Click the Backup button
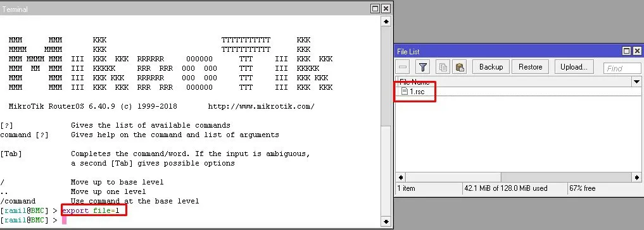Image resolution: width=644 pixels, height=230 pixels. 491,67
